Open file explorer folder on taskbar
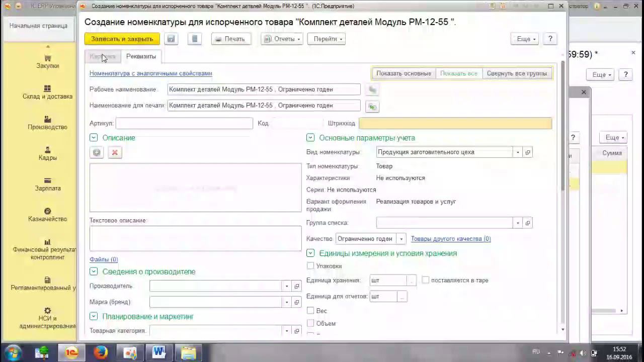Screen dimensions: 644x362 coord(188,352)
